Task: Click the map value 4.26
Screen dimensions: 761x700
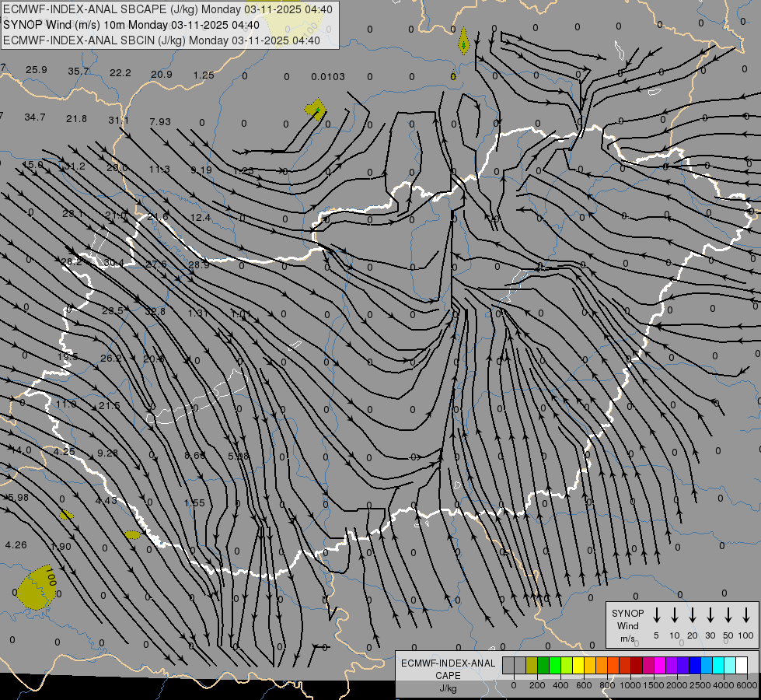Action: click(x=16, y=545)
